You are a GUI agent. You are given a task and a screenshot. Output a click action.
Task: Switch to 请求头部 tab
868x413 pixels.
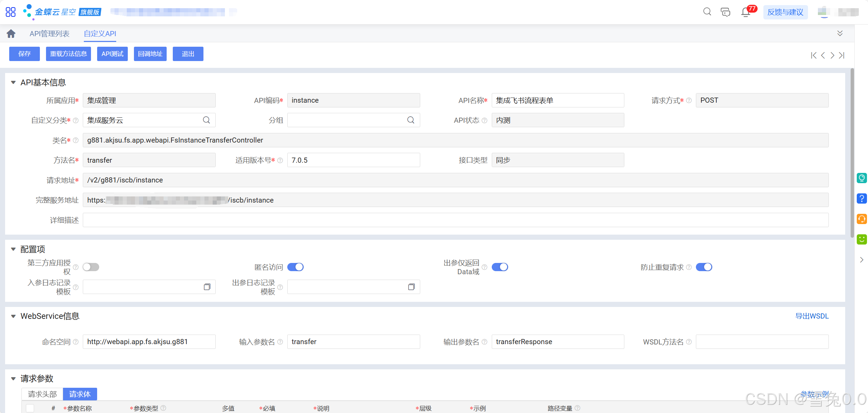pyautogui.click(x=42, y=394)
